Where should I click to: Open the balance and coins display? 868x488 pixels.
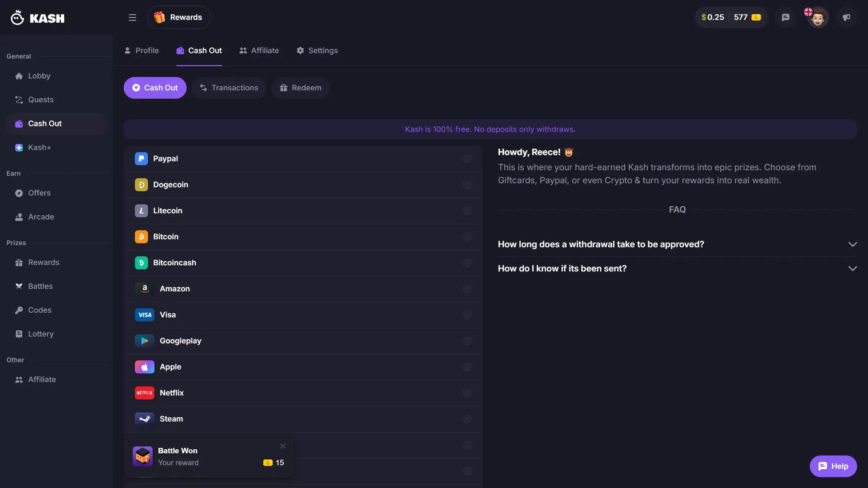(x=731, y=17)
